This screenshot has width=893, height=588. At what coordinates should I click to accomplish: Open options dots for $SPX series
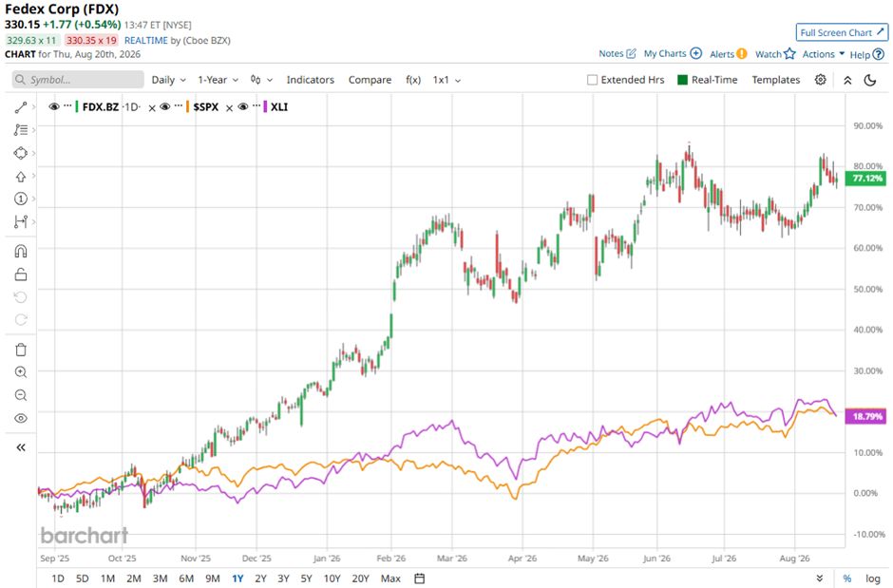pos(179,105)
